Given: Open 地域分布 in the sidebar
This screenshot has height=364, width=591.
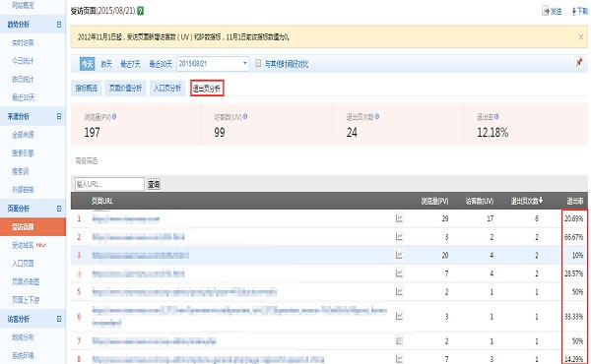Looking at the screenshot, I should pos(23,336).
